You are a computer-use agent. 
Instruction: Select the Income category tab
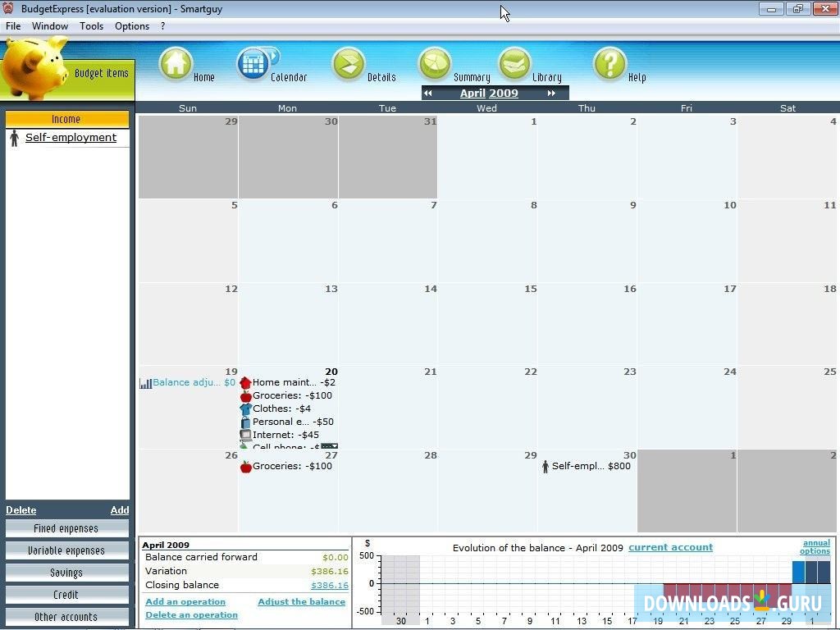tap(67, 119)
